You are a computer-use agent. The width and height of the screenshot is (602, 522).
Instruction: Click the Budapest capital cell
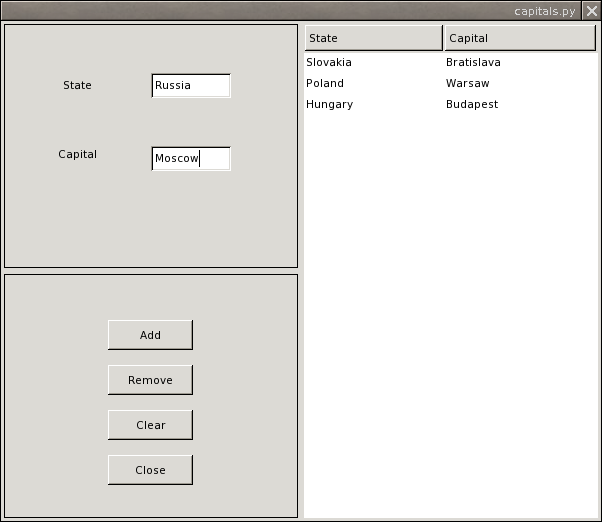tap(471, 104)
